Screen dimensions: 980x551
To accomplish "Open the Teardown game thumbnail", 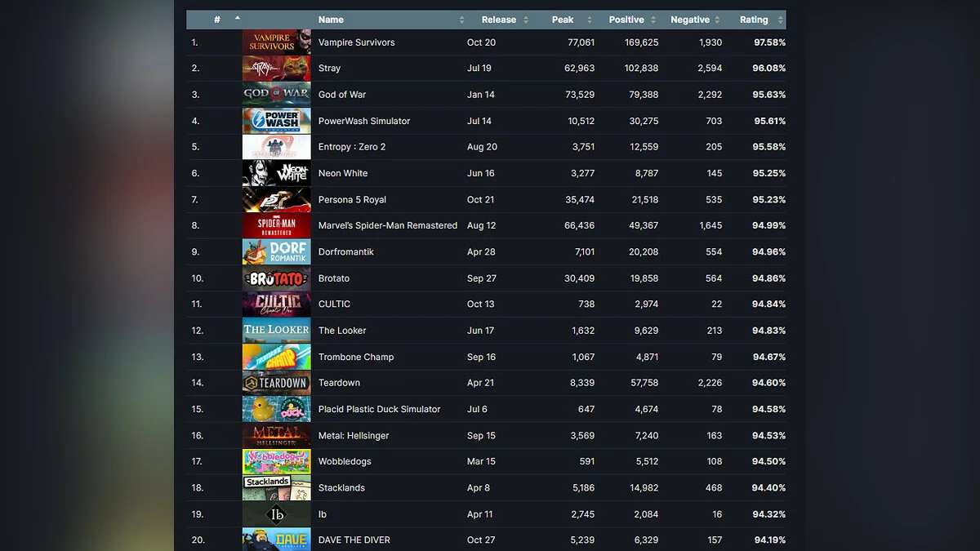I will (x=277, y=383).
